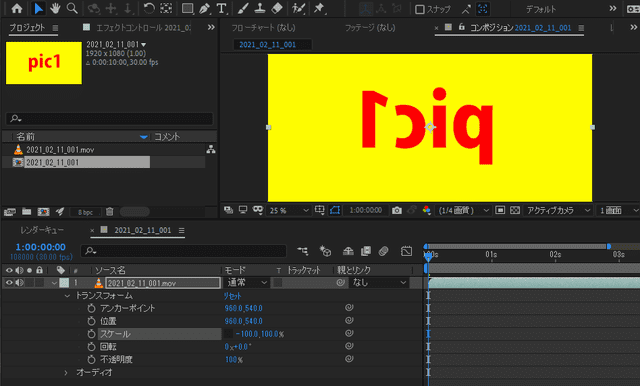Switch to the レンダーキュー tab

point(42,230)
